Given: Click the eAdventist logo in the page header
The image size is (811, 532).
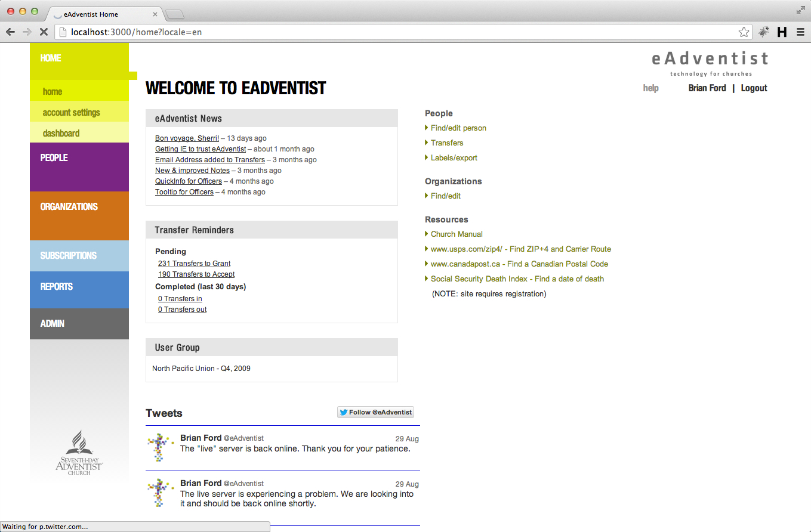Looking at the screenshot, I should [710, 63].
